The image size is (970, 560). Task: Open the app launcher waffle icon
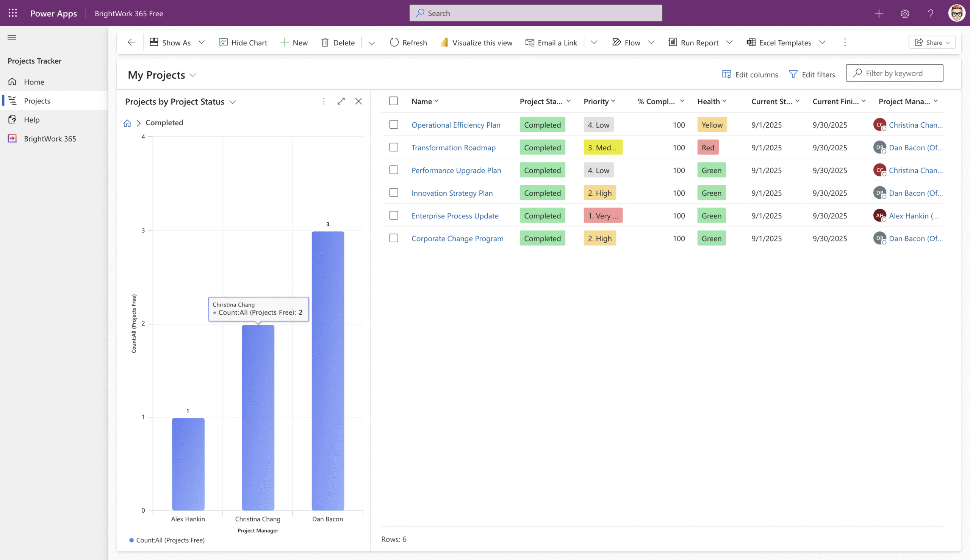[13, 13]
